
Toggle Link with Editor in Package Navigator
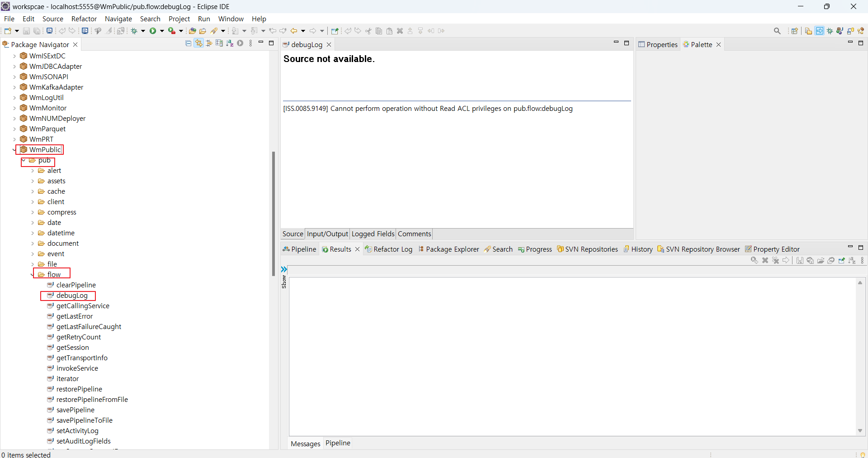pos(198,43)
